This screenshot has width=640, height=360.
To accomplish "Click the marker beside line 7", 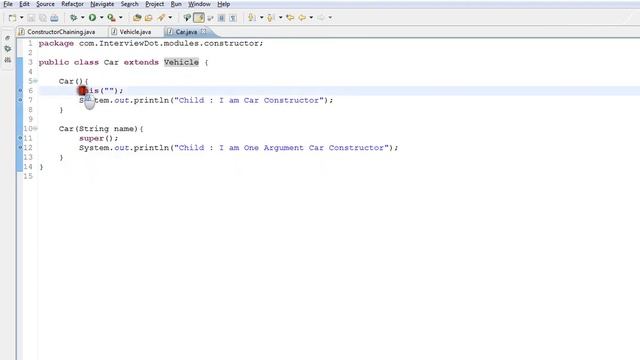I will click(x=20, y=100).
